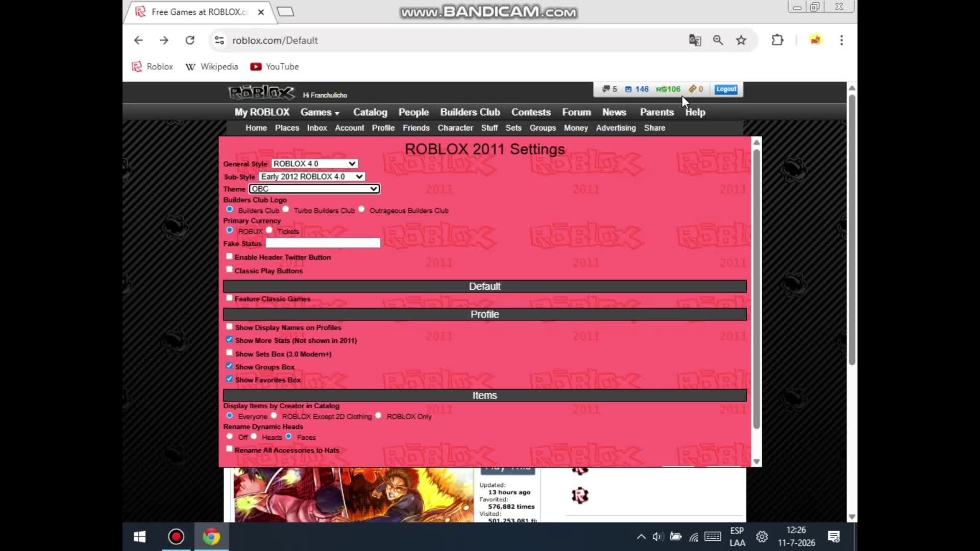Enable Header Twitter Button checkbox

pos(229,257)
